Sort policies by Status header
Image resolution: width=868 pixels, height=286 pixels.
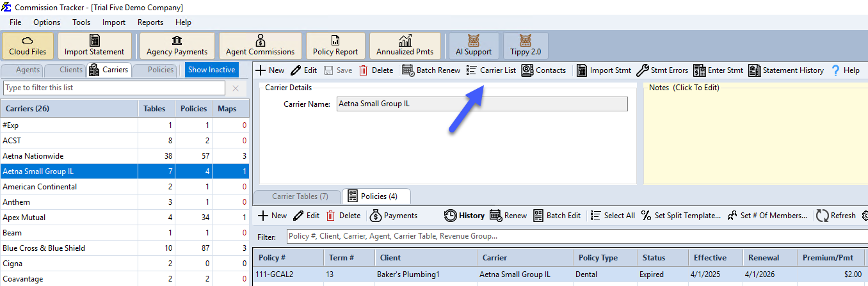click(x=662, y=258)
